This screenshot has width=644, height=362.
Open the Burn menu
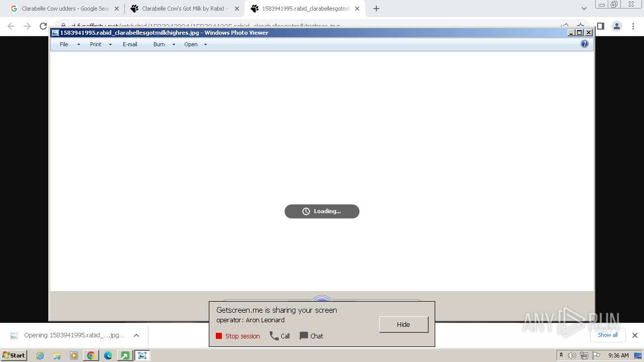tap(159, 44)
